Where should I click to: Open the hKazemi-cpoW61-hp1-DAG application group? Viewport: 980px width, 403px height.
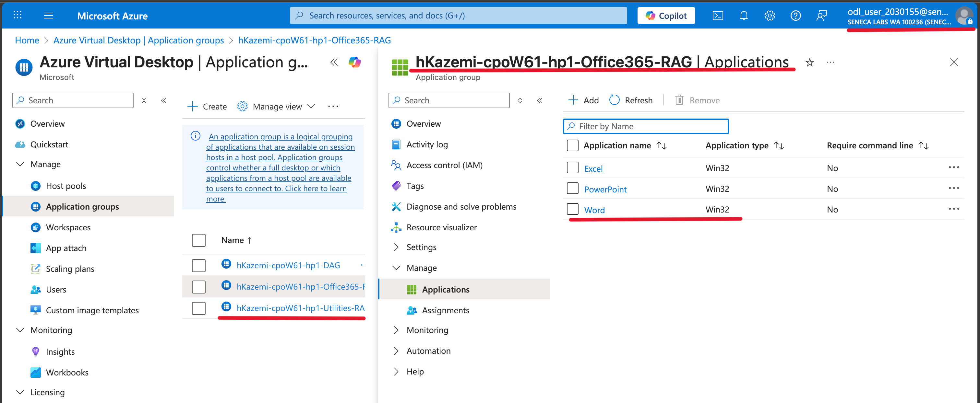tap(288, 265)
